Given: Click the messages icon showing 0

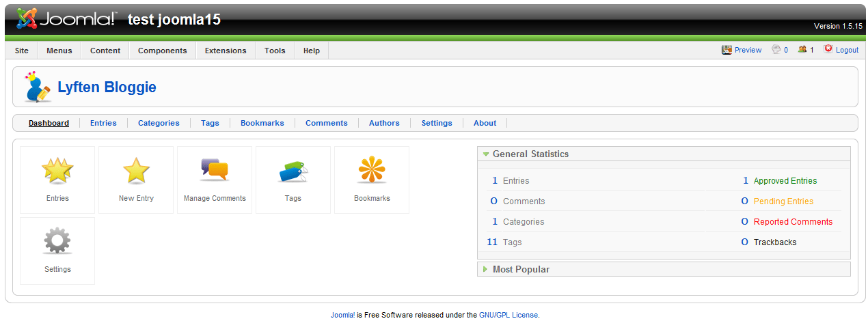Looking at the screenshot, I should [776, 50].
